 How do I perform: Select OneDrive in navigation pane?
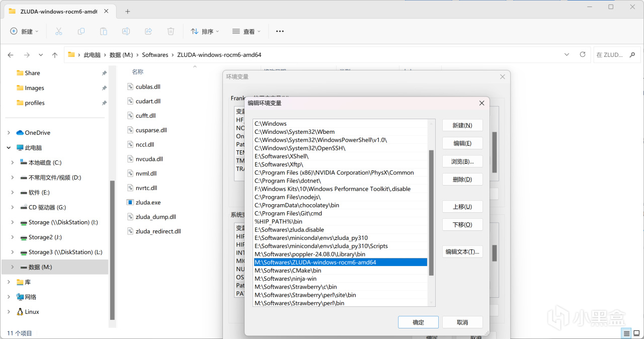tap(37, 133)
